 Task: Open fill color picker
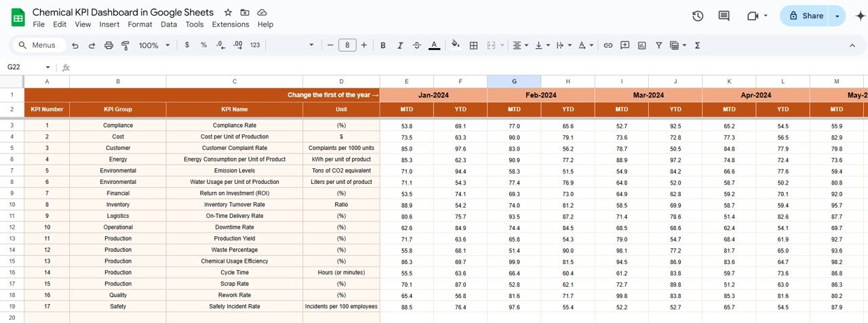tap(456, 45)
